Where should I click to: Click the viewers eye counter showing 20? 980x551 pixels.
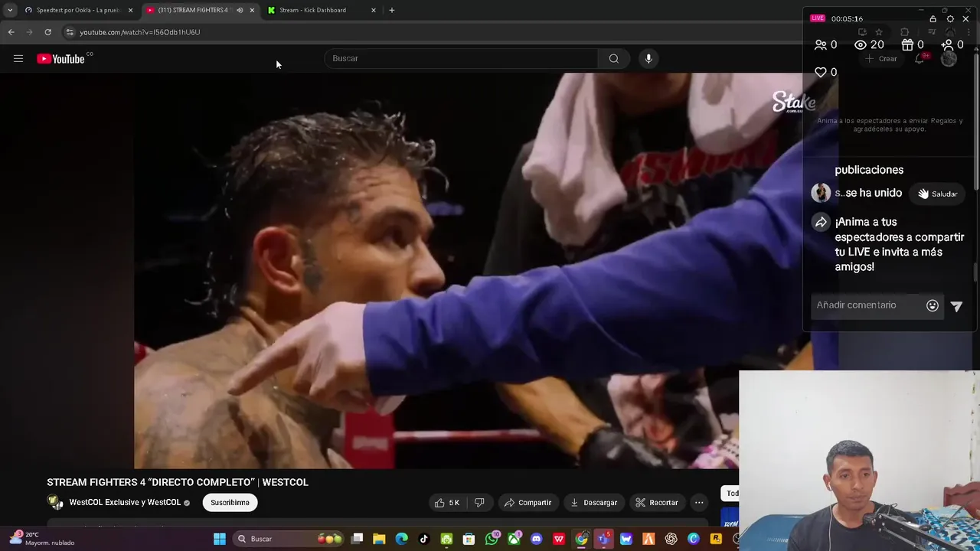(x=869, y=45)
